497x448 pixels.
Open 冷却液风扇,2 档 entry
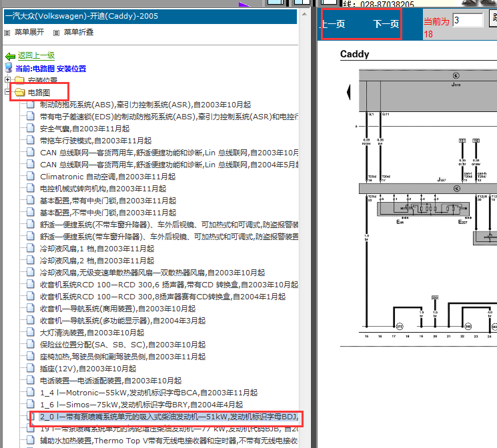(97, 261)
